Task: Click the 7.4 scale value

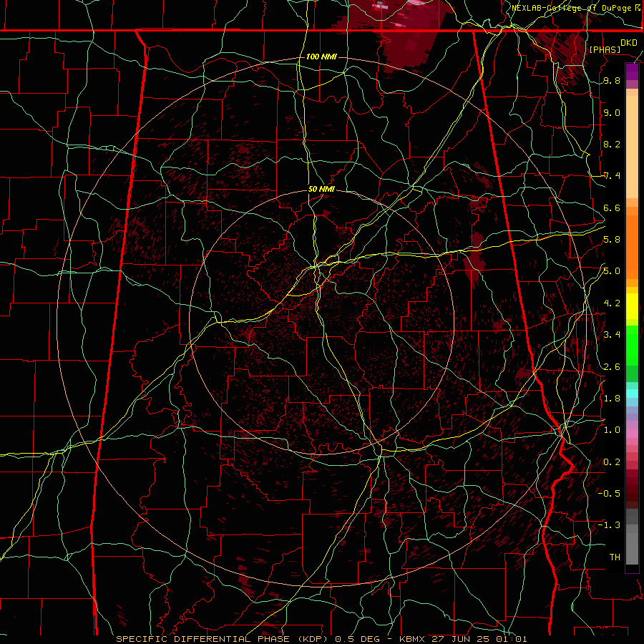Action: point(612,176)
